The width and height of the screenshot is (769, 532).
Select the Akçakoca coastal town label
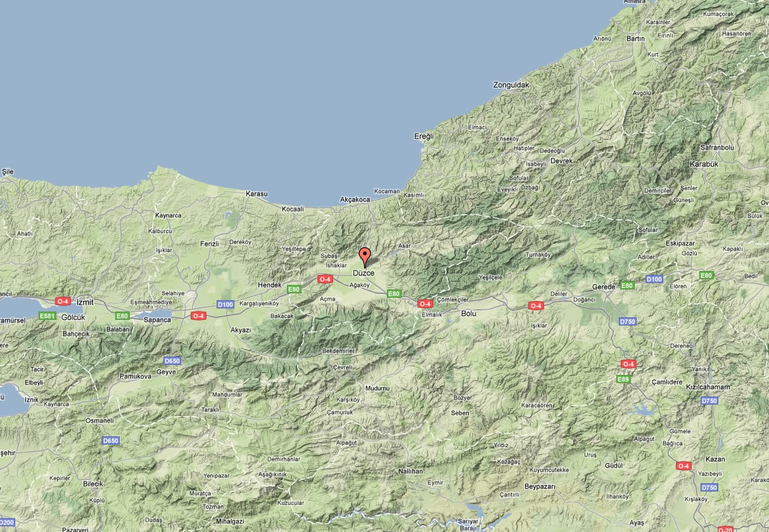pos(355,199)
